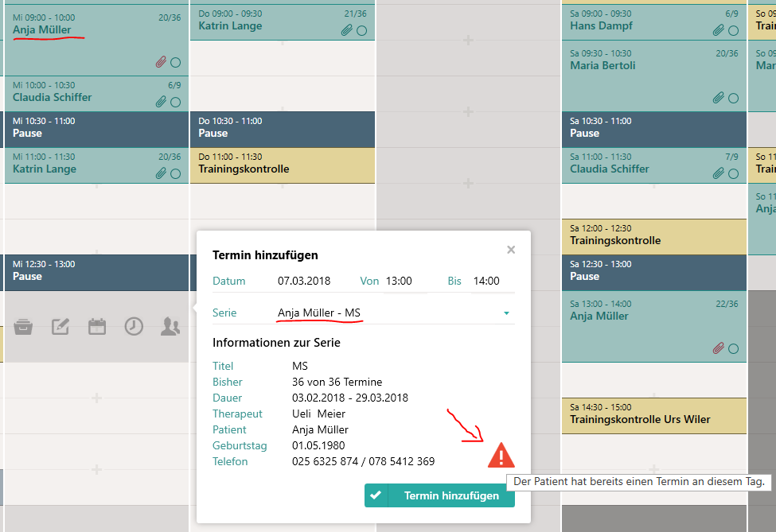
Task: Toggle the status circle on Sa Claudia Schiffer appointment
Action: click(734, 173)
